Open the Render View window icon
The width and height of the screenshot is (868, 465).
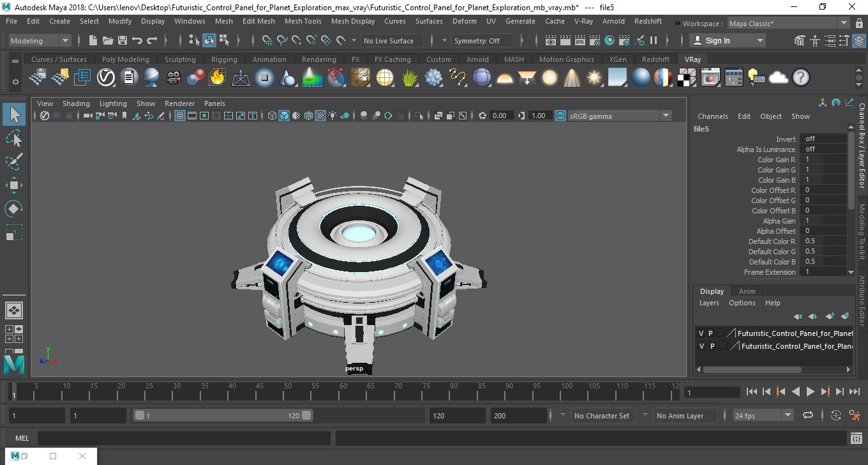[551, 40]
